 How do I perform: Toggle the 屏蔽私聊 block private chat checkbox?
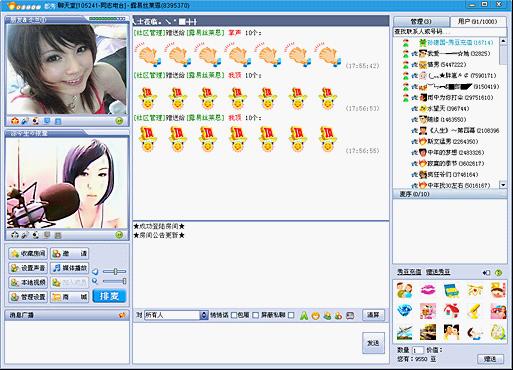pyautogui.click(x=291, y=315)
